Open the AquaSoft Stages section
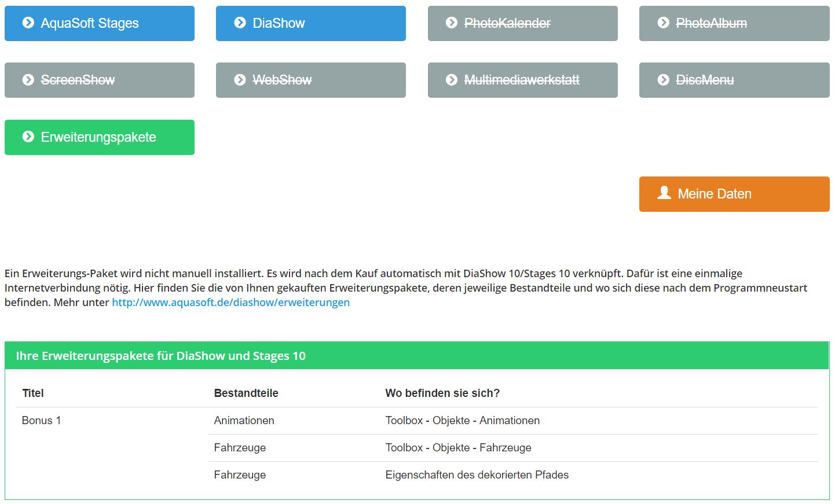Image resolution: width=835 pixels, height=504 pixels. pyautogui.click(x=100, y=23)
